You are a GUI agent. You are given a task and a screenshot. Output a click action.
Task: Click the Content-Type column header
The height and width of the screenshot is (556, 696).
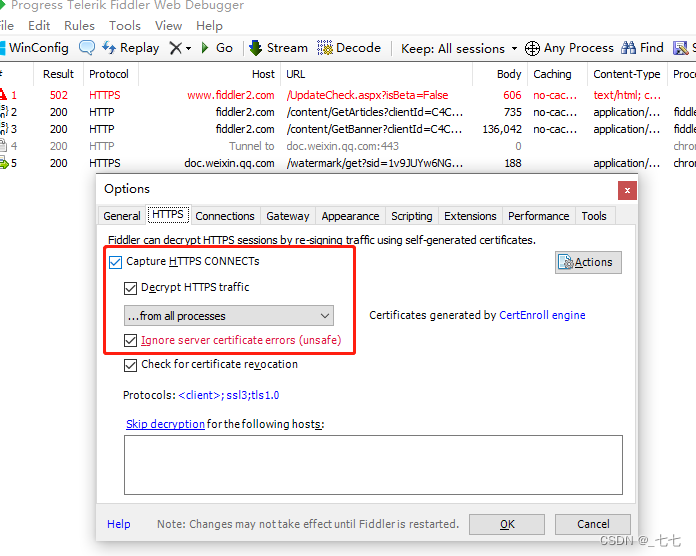click(627, 74)
